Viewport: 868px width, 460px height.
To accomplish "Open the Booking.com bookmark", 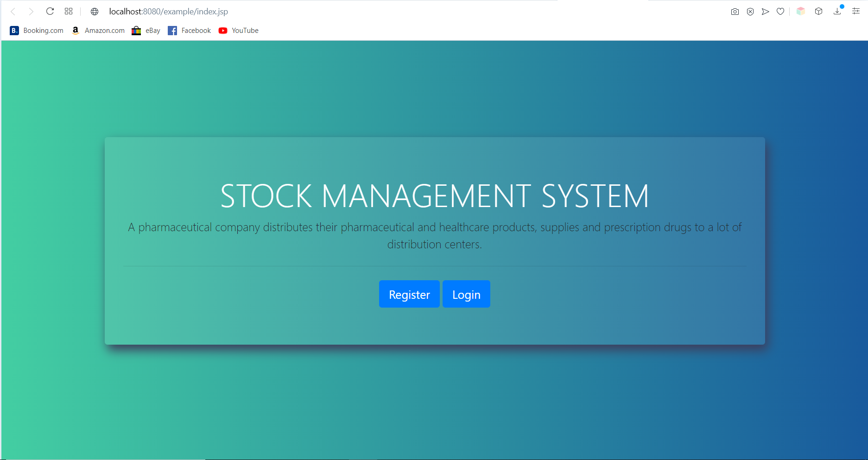I will 36,31.
